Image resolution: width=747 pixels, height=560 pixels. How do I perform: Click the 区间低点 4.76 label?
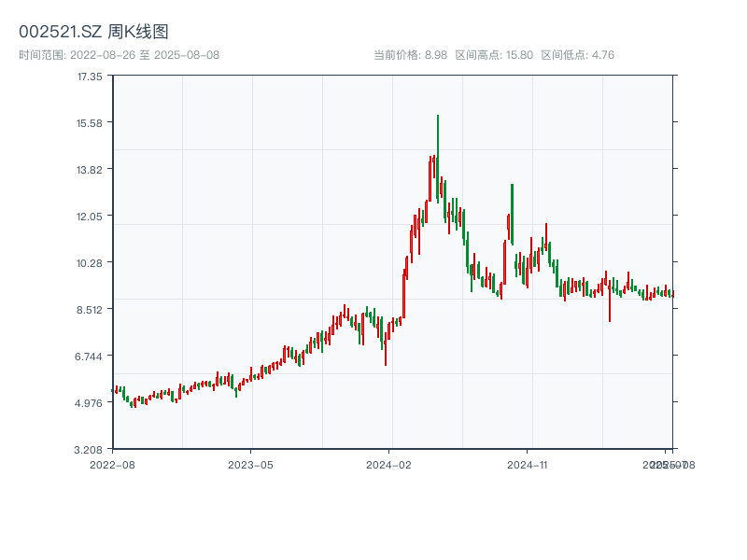click(577, 55)
